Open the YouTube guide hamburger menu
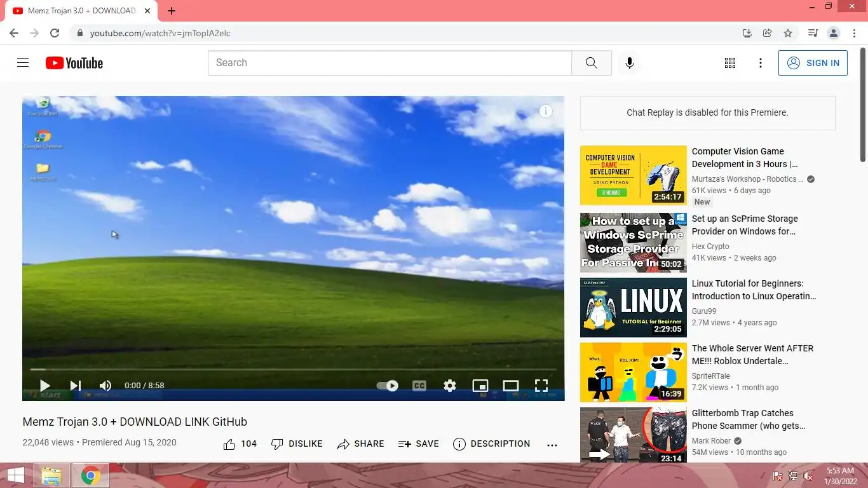The width and height of the screenshot is (868, 488). pyautogui.click(x=23, y=63)
